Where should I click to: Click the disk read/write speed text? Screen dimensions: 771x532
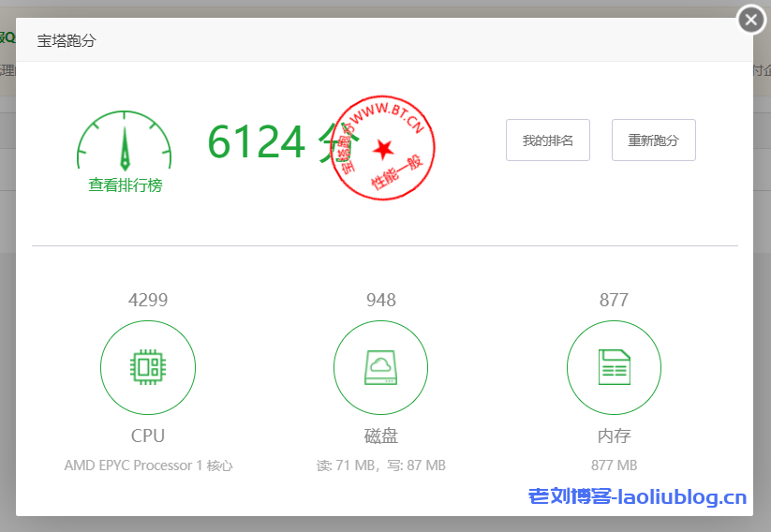380,465
